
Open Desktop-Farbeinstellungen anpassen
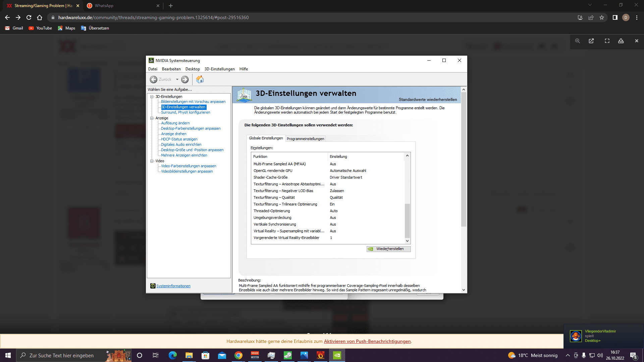[x=191, y=128]
